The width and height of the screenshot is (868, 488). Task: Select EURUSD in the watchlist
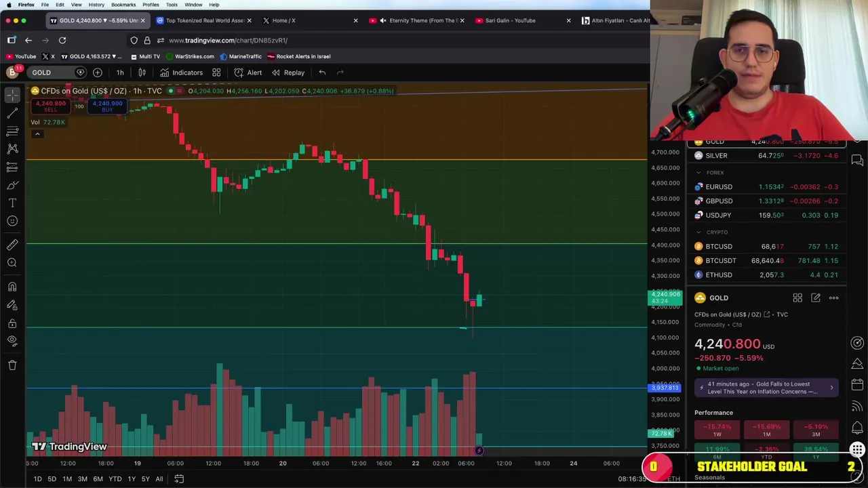click(766, 187)
